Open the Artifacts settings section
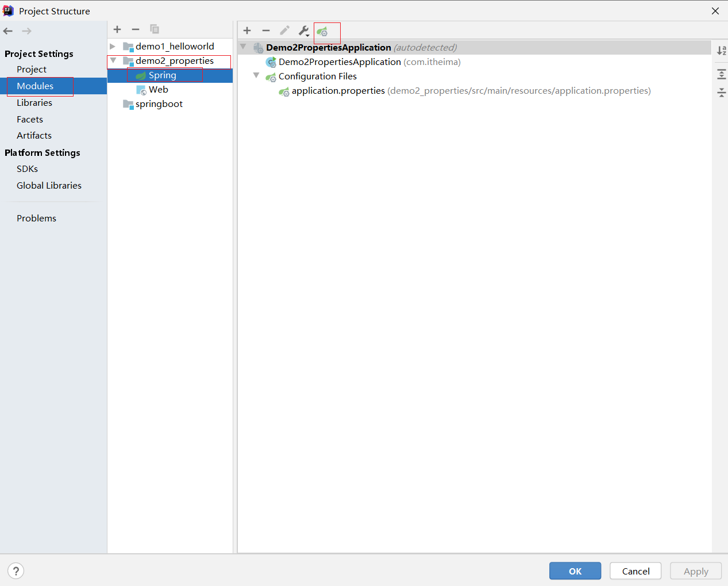 pos(34,136)
